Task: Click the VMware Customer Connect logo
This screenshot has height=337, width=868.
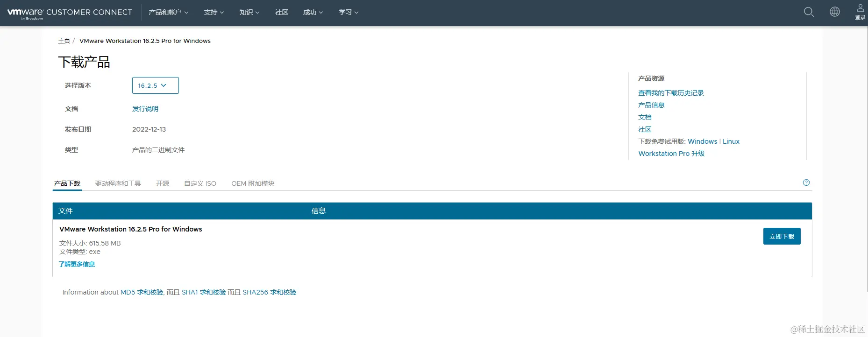Action: pyautogui.click(x=70, y=13)
